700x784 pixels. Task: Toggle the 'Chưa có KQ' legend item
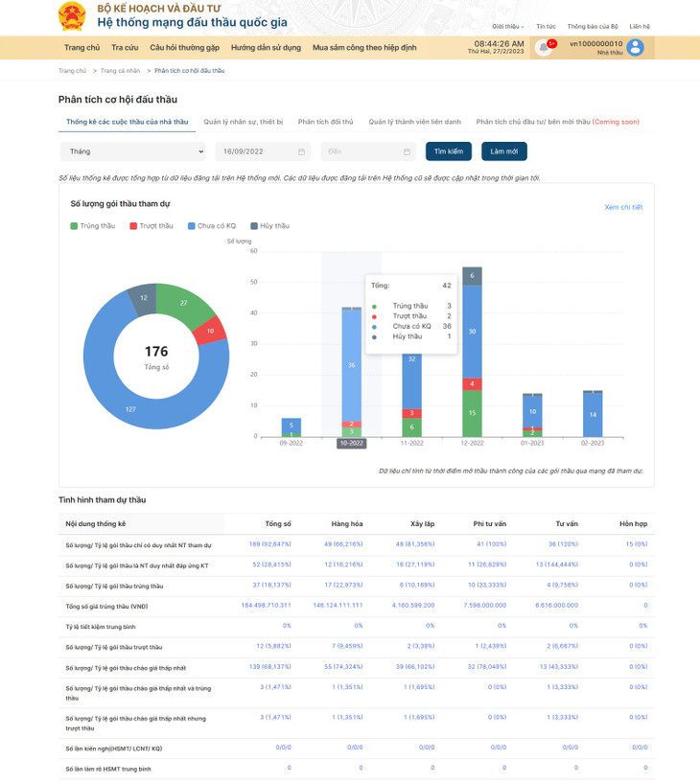(x=212, y=226)
